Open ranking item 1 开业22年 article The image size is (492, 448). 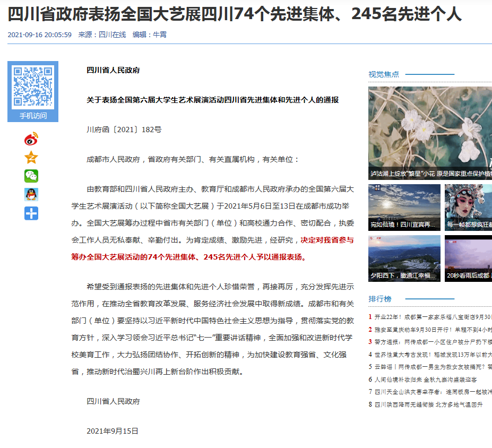(432, 317)
